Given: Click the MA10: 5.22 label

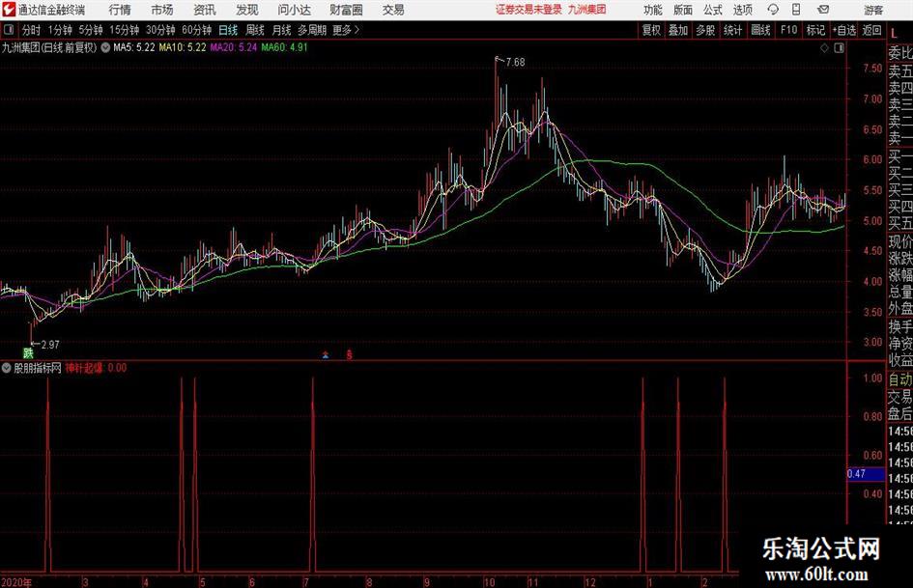Looking at the screenshot, I should [183, 47].
